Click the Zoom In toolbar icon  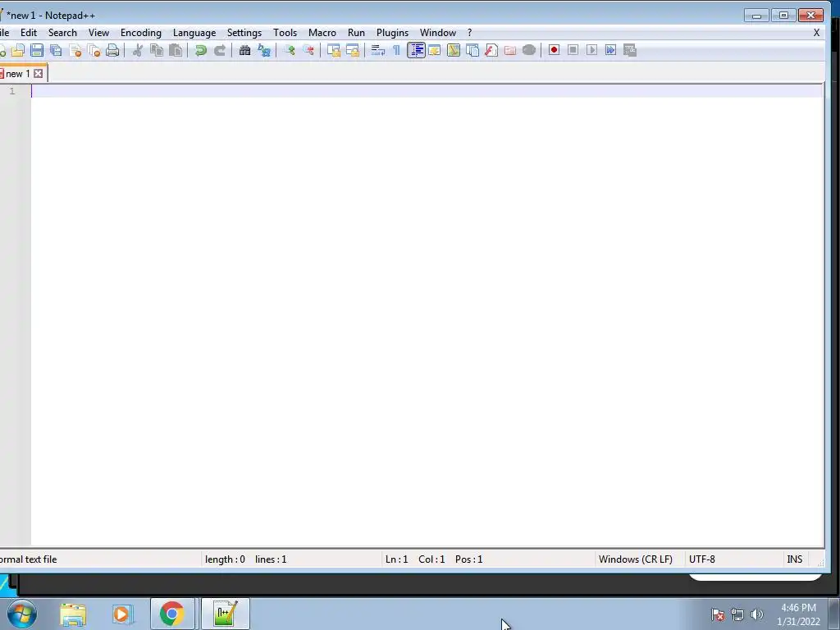tap(290, 50)
